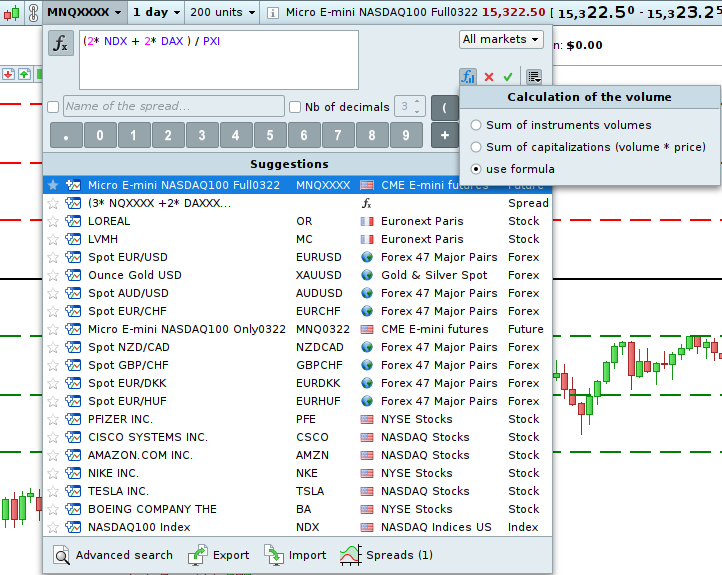Star the saved spread (3* NQXXXX row
The width and height of the screenshot is (722, 575).
53,203
